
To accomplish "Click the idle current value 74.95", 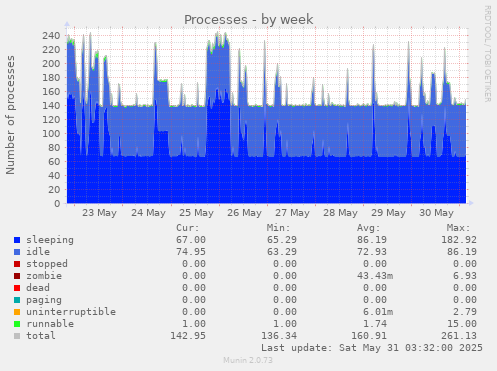I will [191, 252].
